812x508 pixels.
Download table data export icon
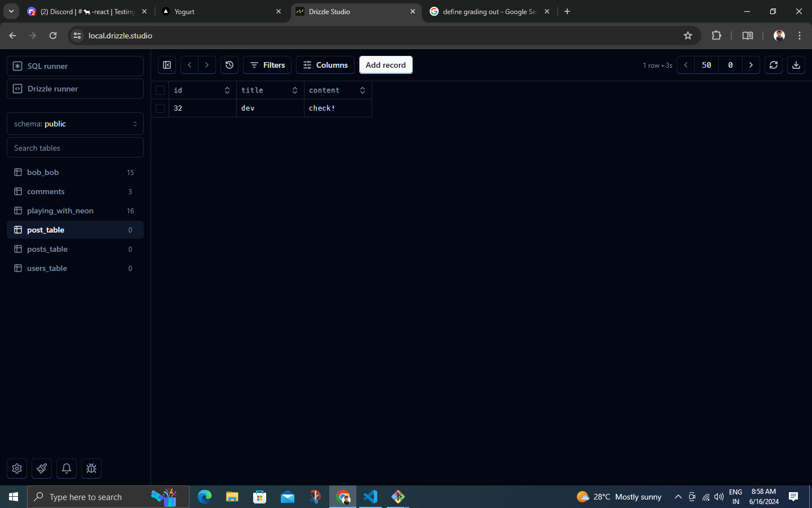[x=796, y=65]
